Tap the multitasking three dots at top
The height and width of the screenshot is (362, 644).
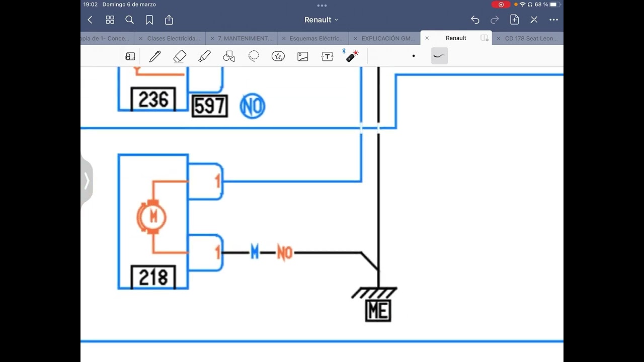click(x=322, y=6)
